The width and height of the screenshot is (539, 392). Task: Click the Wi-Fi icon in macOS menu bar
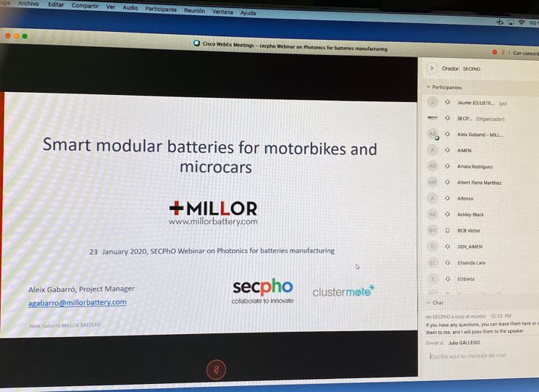pos(522,22)
